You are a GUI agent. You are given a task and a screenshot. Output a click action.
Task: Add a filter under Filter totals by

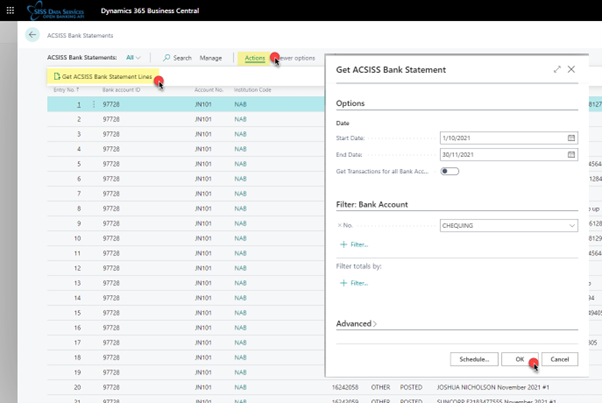click(354, 283)
